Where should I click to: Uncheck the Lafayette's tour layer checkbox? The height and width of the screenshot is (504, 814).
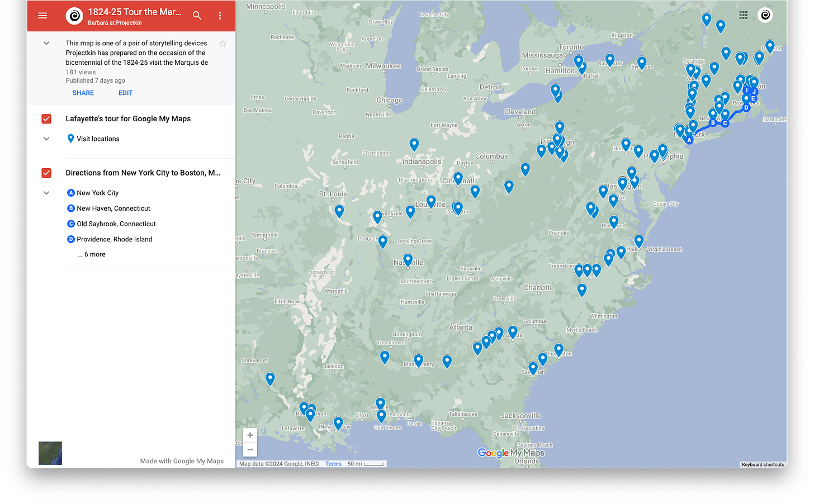tap(46, 119)
